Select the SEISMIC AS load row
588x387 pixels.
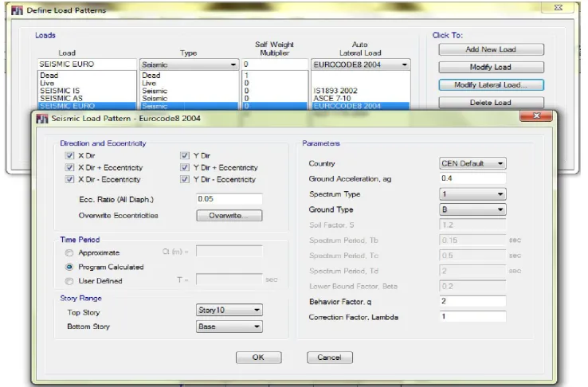(x=87, y=98)
